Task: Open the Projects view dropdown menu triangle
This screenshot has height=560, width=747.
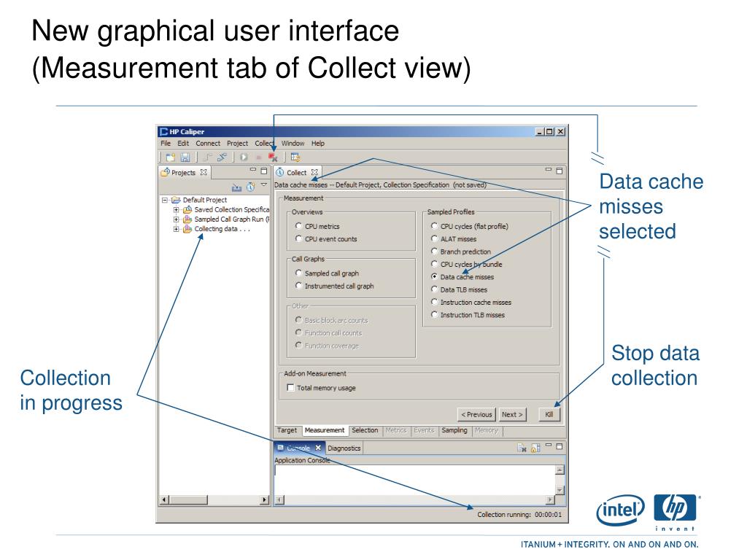Action: 264,184
